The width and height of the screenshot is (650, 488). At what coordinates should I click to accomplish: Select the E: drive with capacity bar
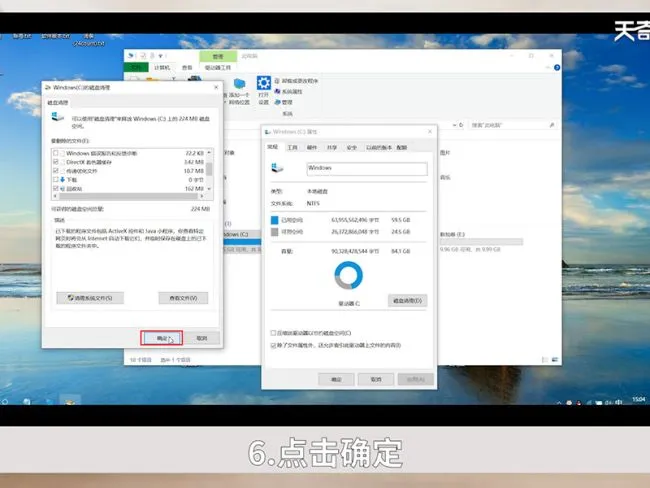481,242
